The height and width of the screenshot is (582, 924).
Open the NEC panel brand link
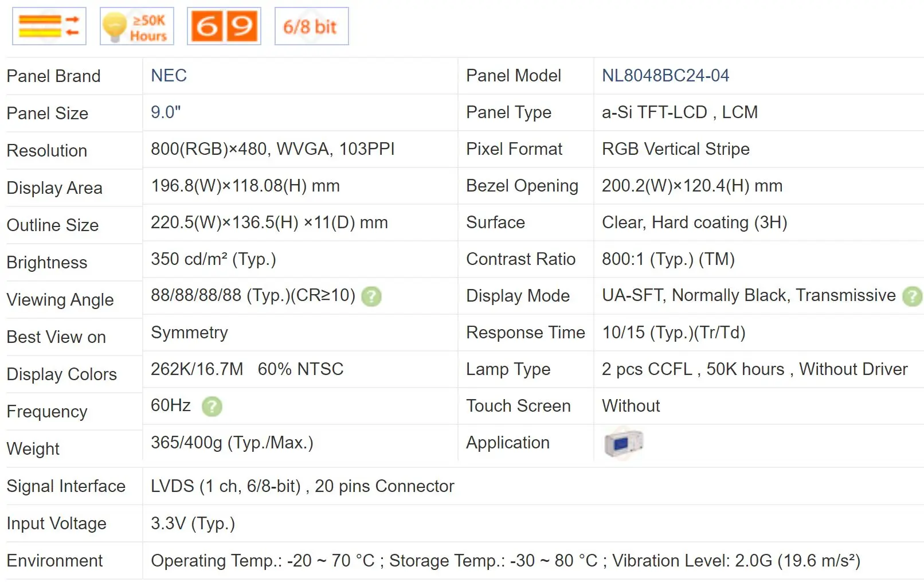click(x=169, y=76)
